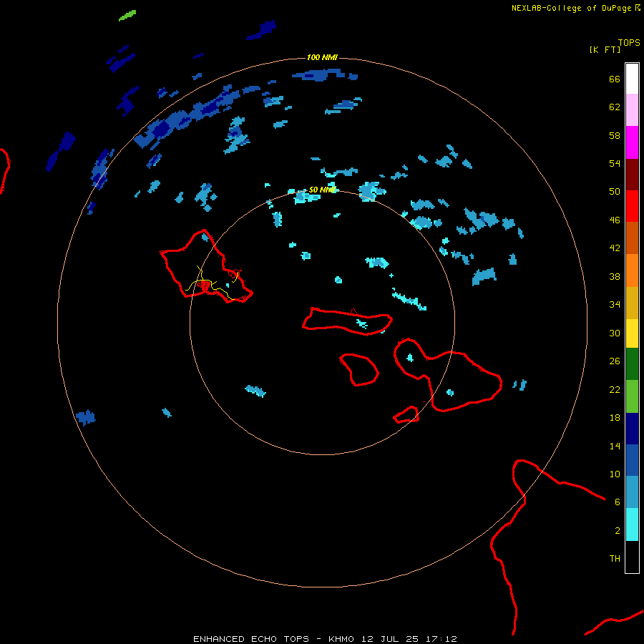Click the 12 JUL 25 date text
This screenshot has width=644, height=644.
point(390,639)
